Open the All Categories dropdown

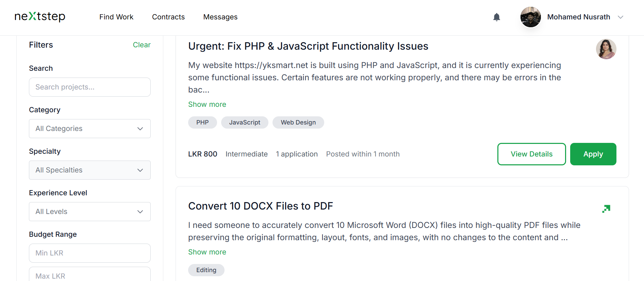(x=90, y=129)
